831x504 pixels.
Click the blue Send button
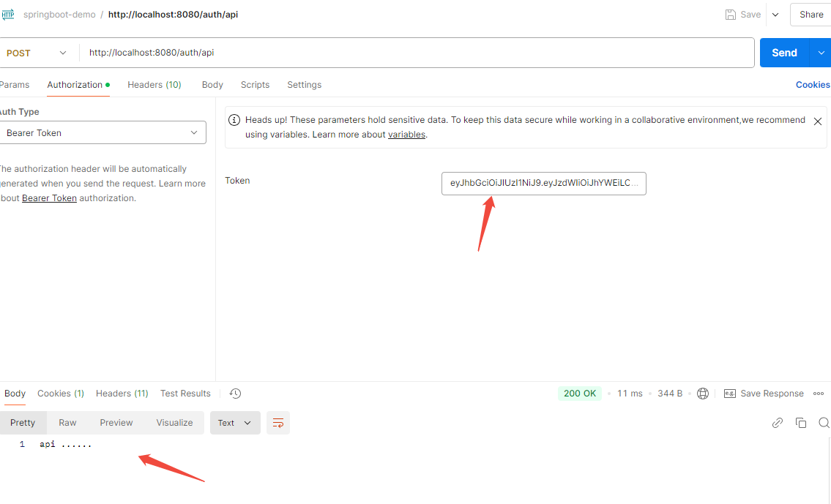784,53
